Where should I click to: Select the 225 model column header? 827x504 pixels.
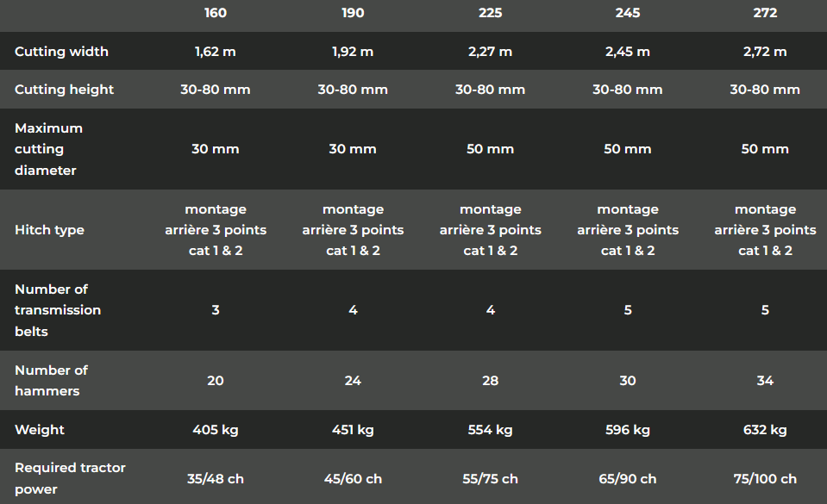491,13
